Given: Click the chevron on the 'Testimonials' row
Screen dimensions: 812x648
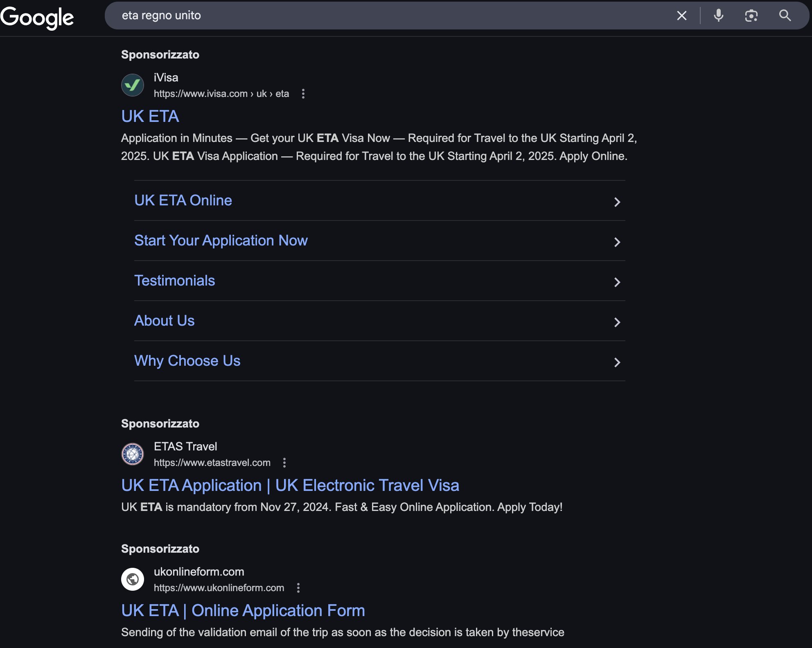Looking at the screenshot, I should [x=617, y=282].
